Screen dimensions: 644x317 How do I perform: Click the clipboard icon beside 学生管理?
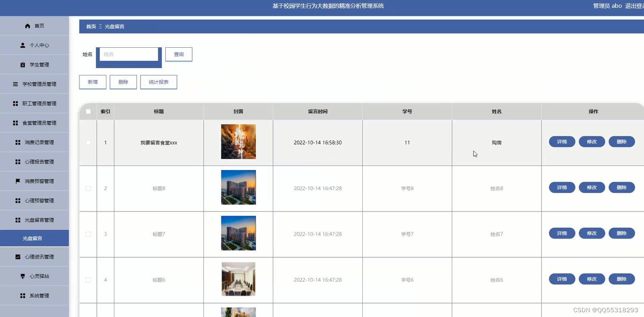[x=22, y=65]
